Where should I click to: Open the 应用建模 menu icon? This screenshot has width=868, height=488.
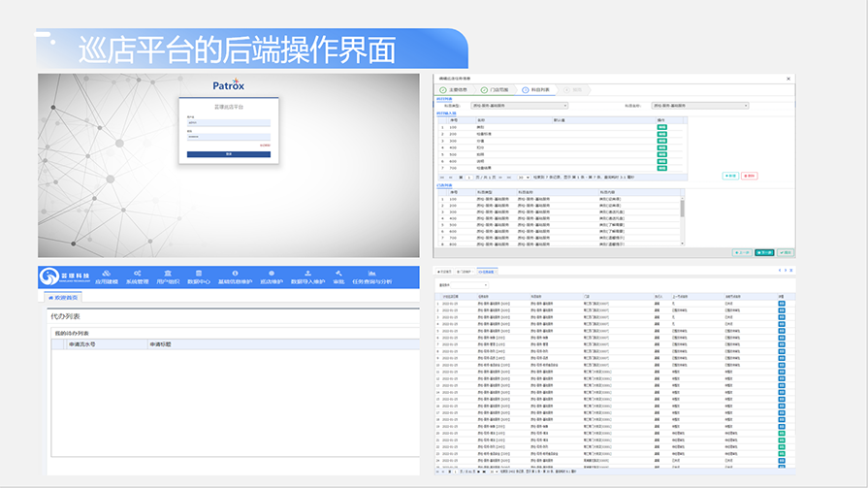[x=107, y=273]
